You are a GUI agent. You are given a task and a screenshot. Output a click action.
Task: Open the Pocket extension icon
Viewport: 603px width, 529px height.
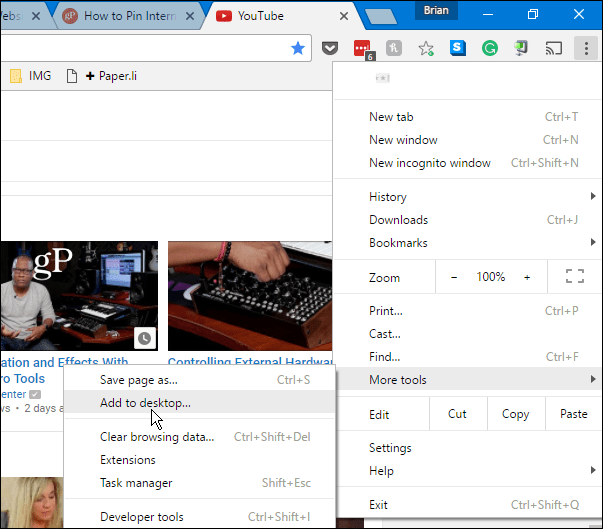330,48
